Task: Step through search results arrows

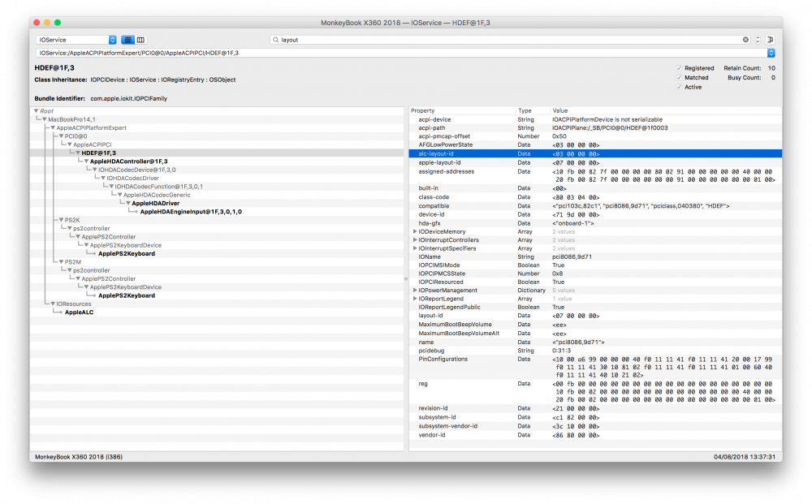Action: coord(758,40)
